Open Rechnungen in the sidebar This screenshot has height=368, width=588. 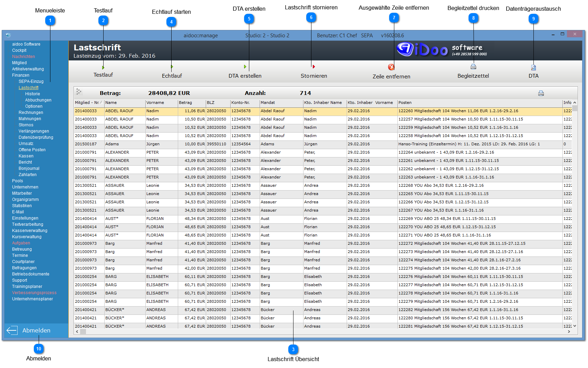[31, 113]
